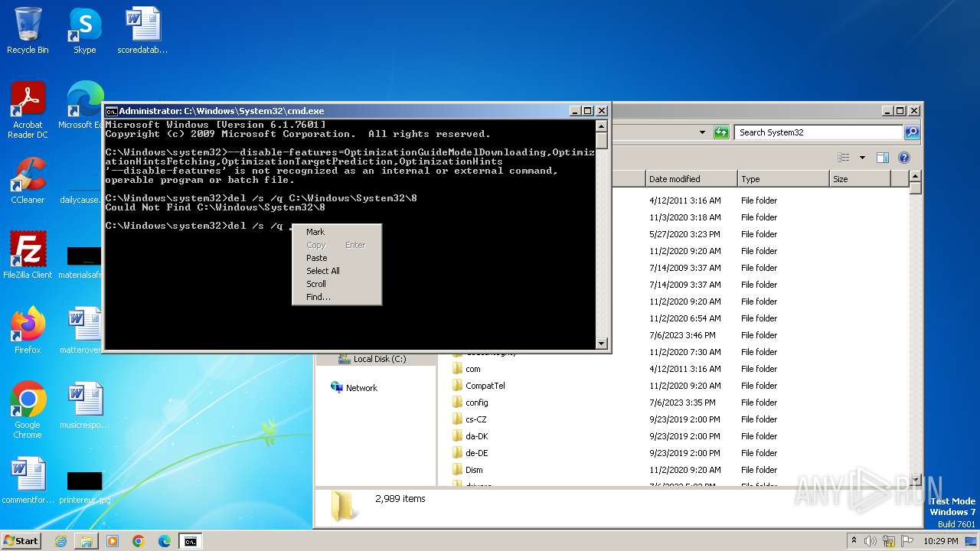Image resolution: width=980 pixels, height=551 pixels.
Task: Open Edge from the taskbar
Action: (x=165, y=541)
